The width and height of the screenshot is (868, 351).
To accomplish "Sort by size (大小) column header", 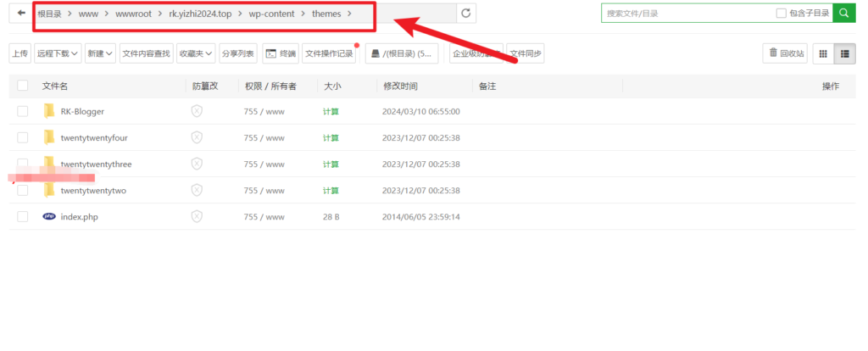I will 332,86.
